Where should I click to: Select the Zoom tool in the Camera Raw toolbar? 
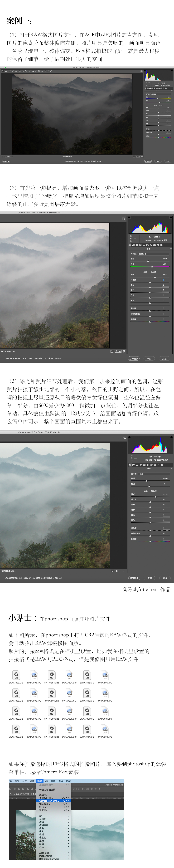3,71
